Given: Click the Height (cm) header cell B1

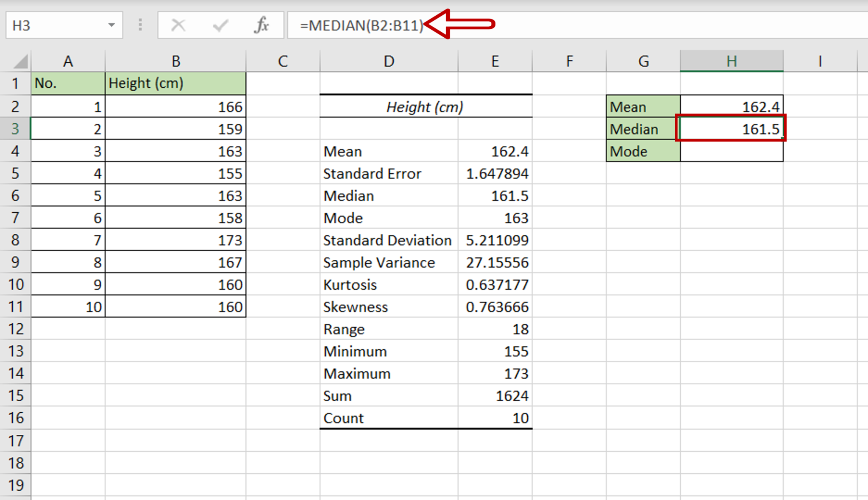Looking at the screenshot, I should click(x=176, y=83).
